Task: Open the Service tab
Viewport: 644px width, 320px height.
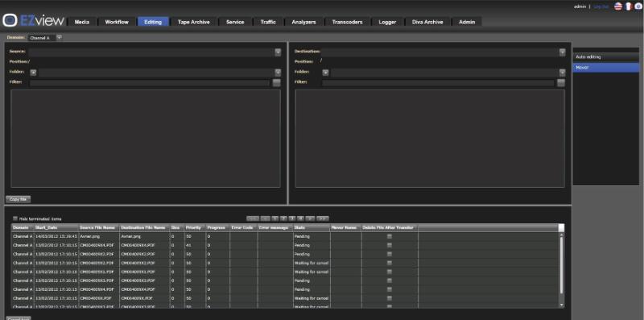Action: (x=235, y=22)
